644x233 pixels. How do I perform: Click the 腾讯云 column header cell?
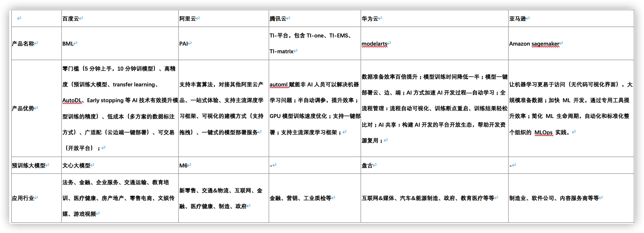pos(315,18)
